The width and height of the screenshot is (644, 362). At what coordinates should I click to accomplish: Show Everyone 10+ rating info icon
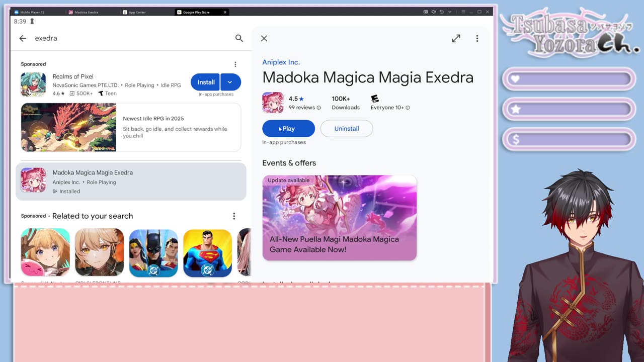point(408,108)
